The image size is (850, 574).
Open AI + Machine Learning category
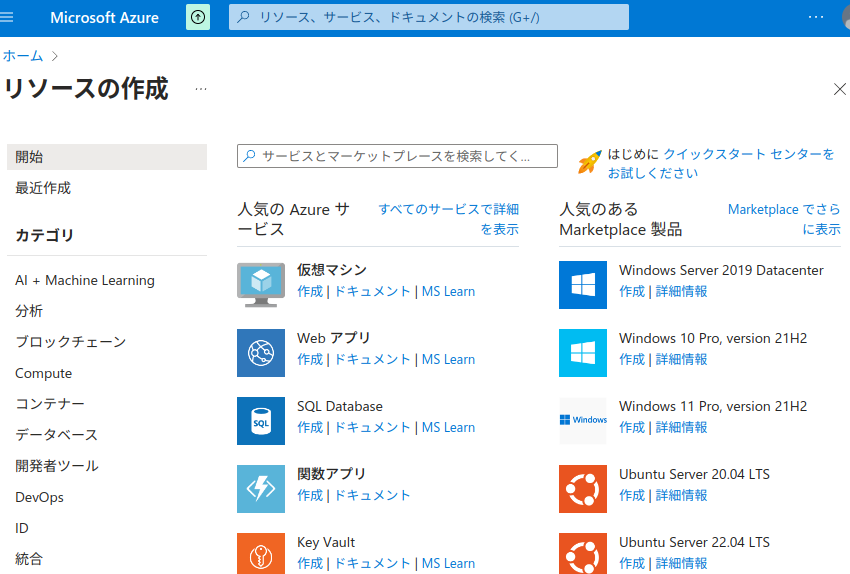coord(85,280)
